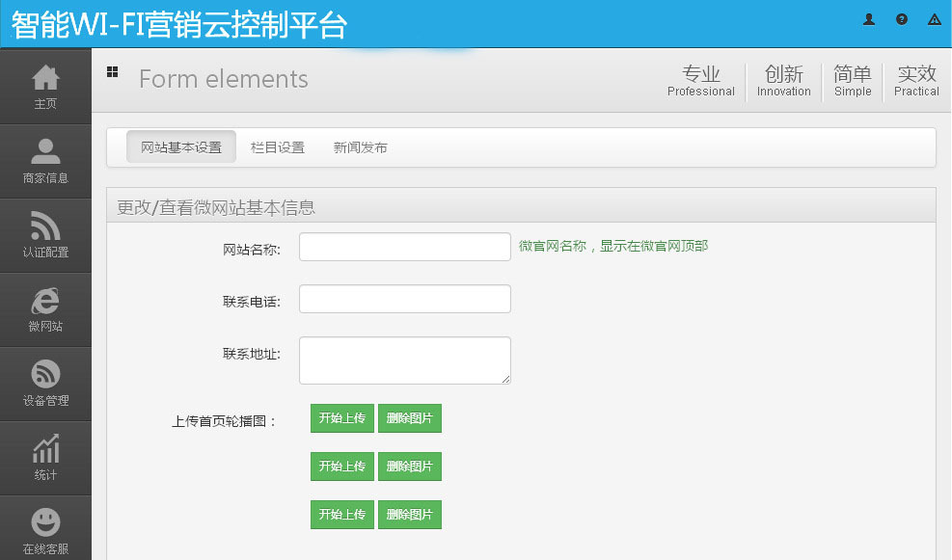The width and height of the screenshot is (952, 560).
Task: Open 商家信息 merchant info icon
Action: [45, 151]
